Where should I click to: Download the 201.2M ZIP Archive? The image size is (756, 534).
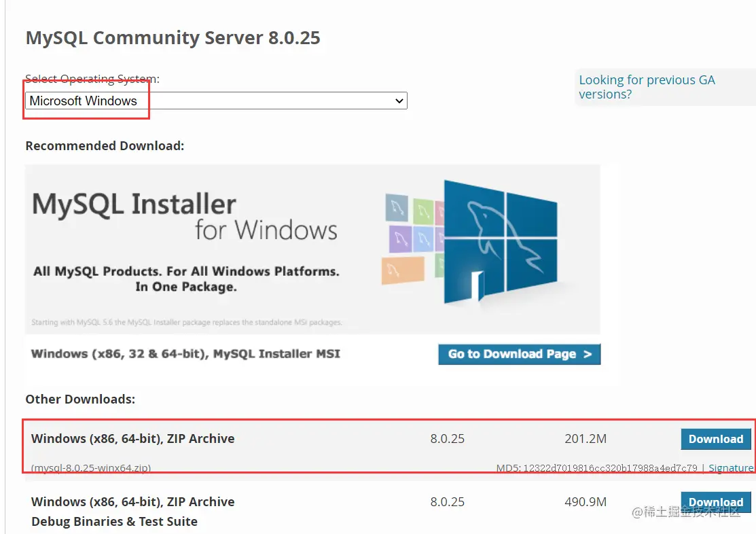(x=715, y=439)
